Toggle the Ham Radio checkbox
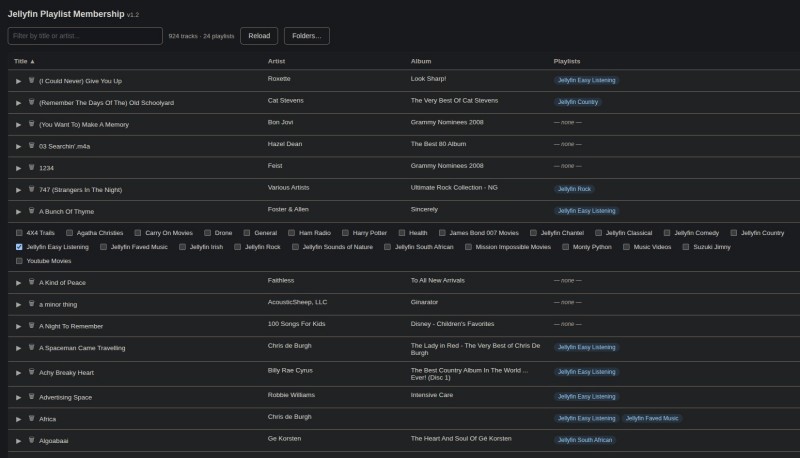This screenshot has height=458, width=800. pos(291,233)
